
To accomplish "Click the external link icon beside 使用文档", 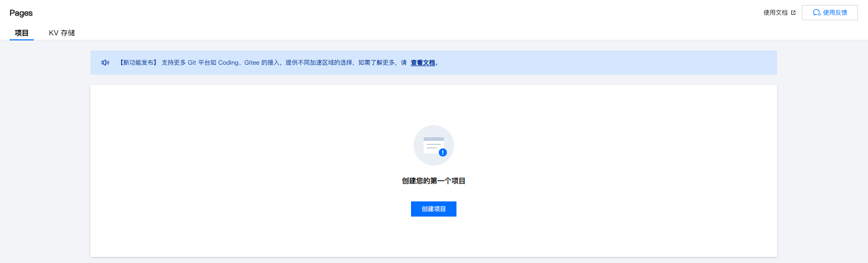I will [x=793, y=13].
